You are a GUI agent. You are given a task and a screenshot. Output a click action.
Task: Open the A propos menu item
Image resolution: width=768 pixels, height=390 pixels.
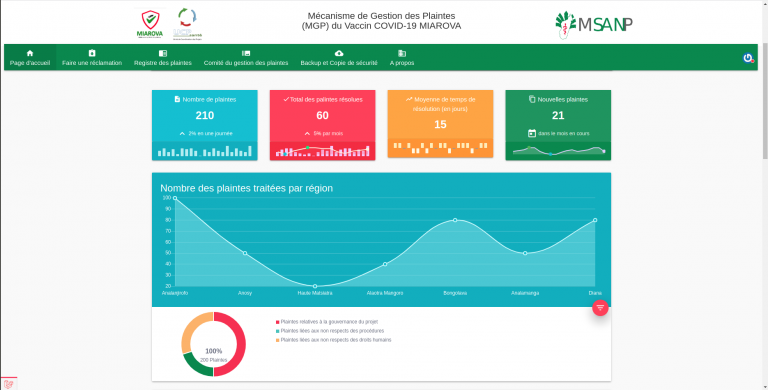click(x=402, y=57)
